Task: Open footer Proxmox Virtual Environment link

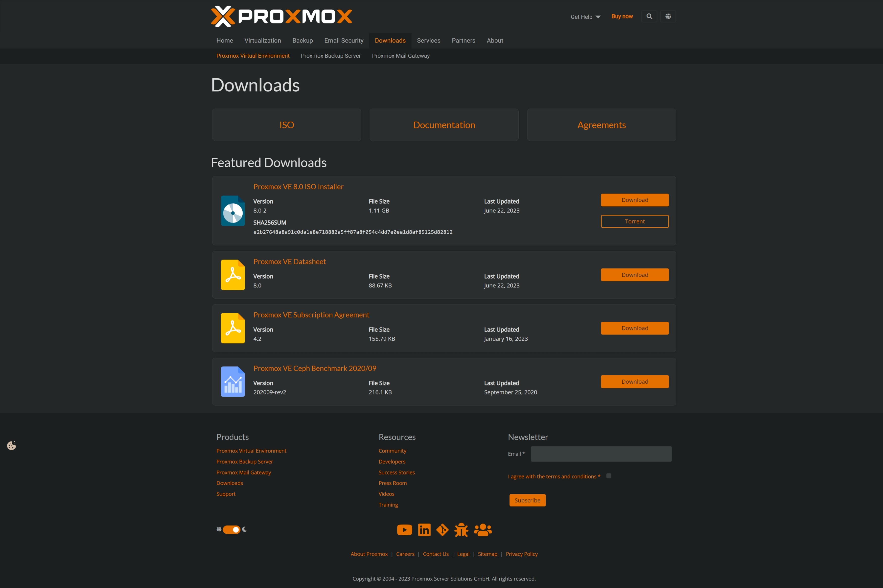Action: pos(252,451)
